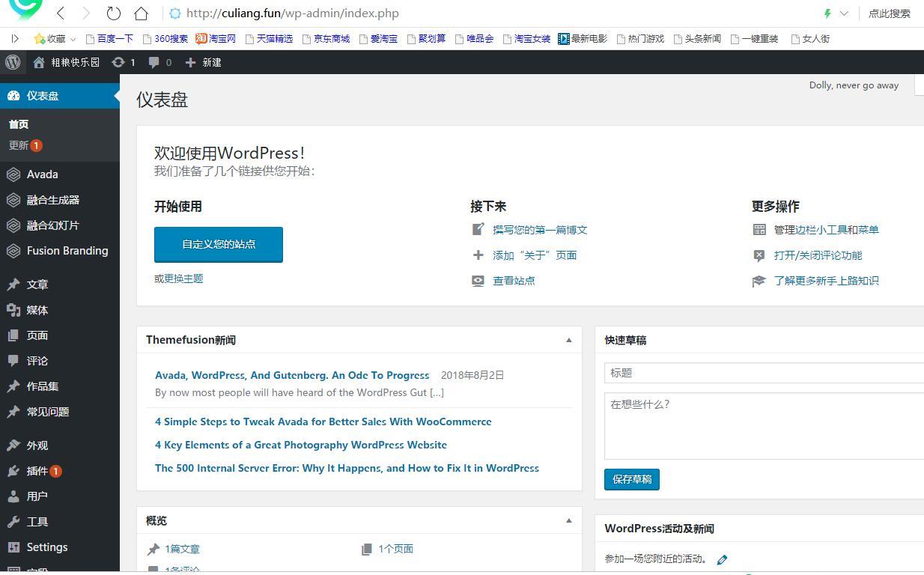This screenshot has width=924, height=575.
Task: Open the 360搜索 bookmark
Action: click(165, 38)
